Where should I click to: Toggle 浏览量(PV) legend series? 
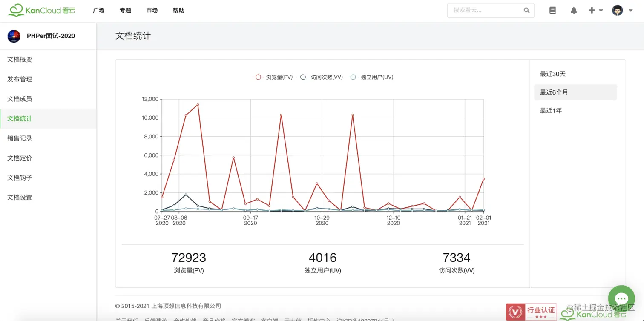point(273,77)
